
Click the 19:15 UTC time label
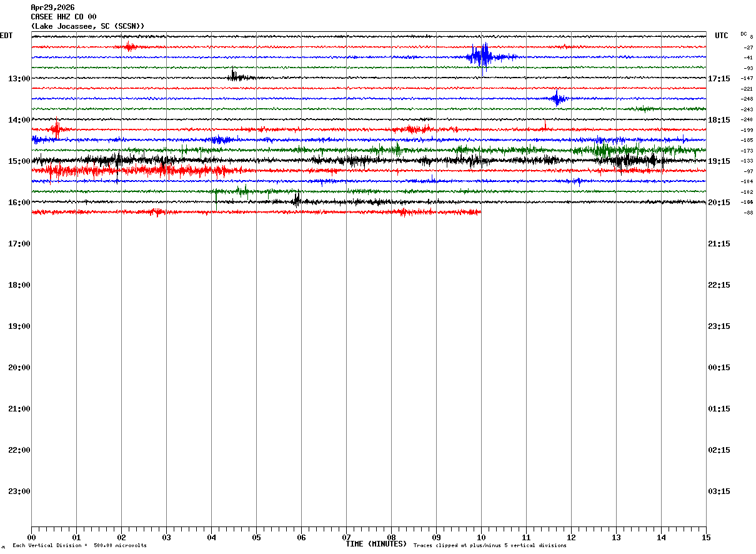coord(719,161)
